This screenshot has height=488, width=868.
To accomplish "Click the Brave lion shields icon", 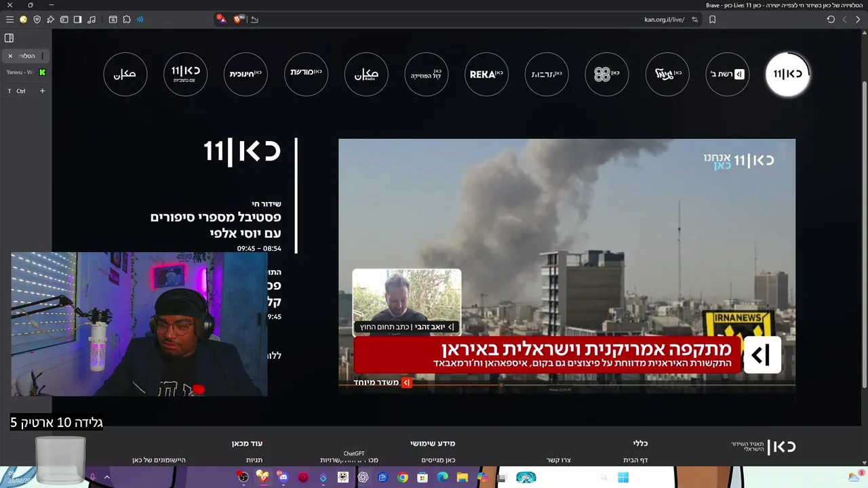I will pyautogui.click(x=239, y=19).
